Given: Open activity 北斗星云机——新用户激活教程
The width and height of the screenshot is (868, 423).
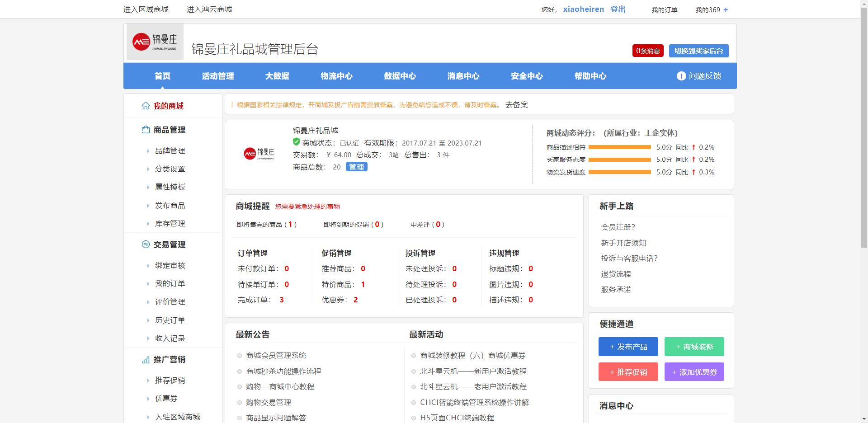Looking at the screenshot, I should point(473,371).
